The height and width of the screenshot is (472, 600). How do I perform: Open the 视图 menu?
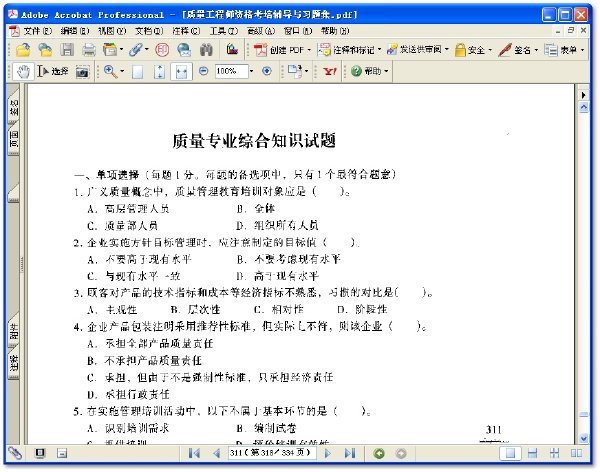click(112, 31)
